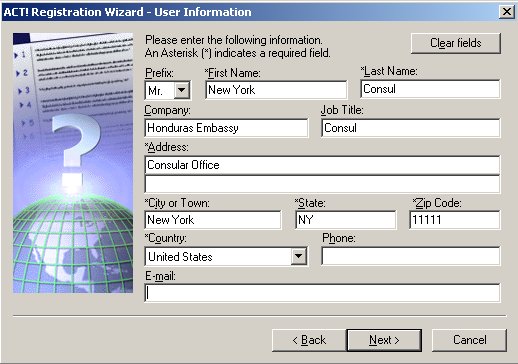Select the Company text field

click(x=226, y=128)
